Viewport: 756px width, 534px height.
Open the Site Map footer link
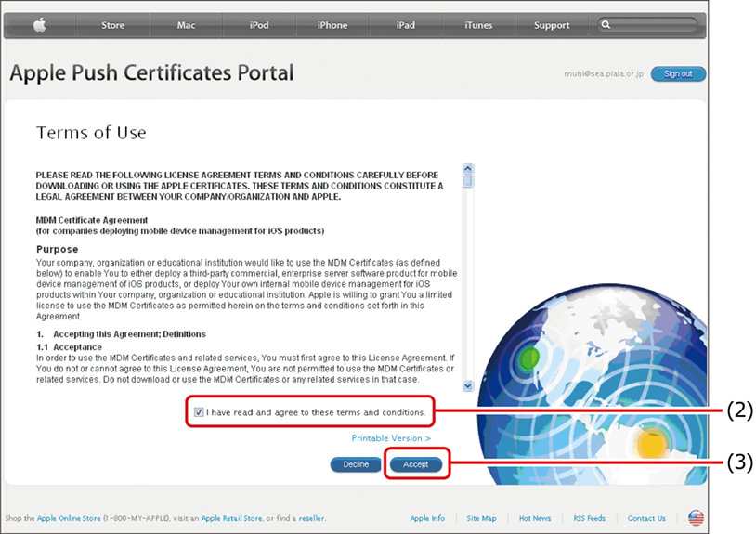pos(481,518)
